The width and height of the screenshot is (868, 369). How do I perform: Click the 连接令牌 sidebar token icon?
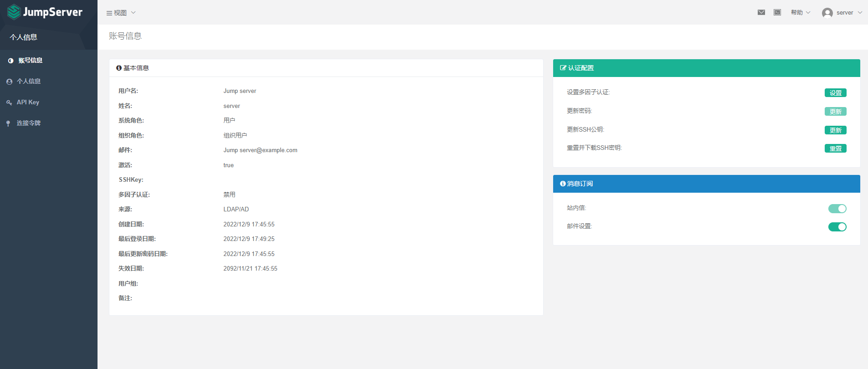click(x=8, y=123)
